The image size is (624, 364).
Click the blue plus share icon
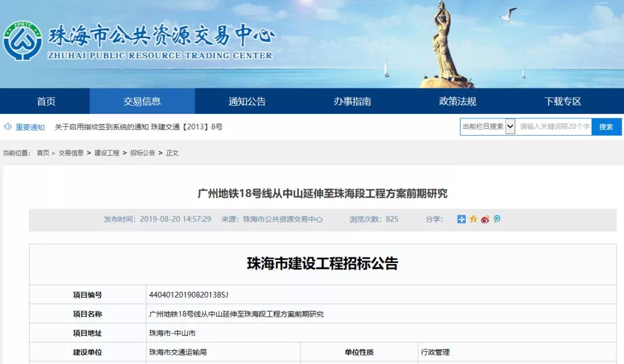point(461,219)
